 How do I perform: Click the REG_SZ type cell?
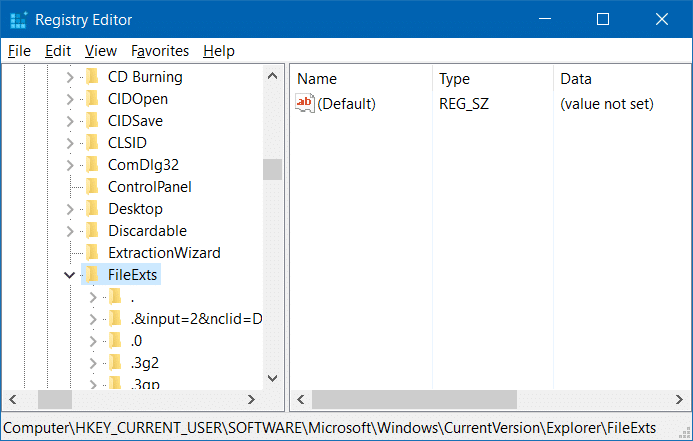tap(464, 104)
